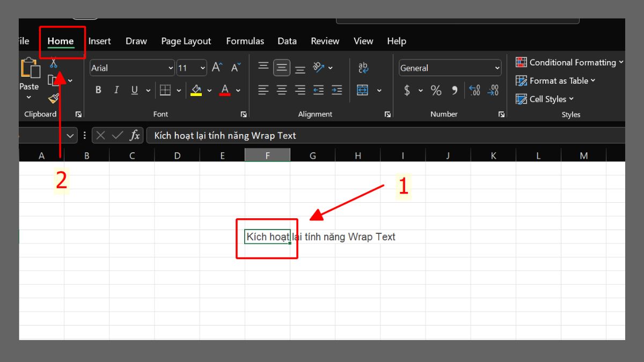Click the Increase Decimal icon
This screenshot has width=644, height=362.
tap(474, 91)
